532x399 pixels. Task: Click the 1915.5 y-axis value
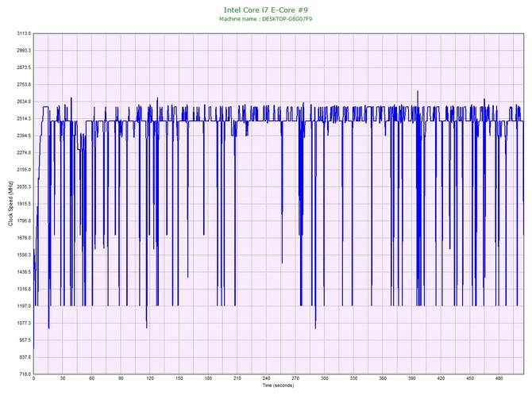(24, 204)
